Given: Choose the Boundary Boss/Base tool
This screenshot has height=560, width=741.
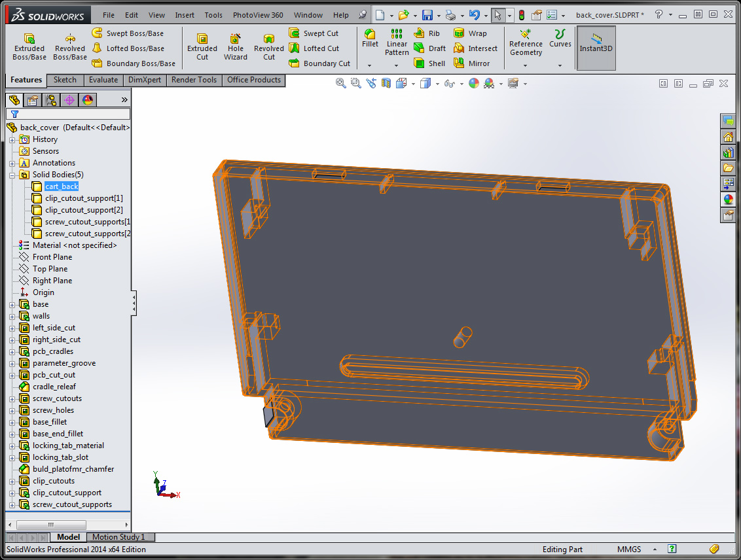Looking at the screenshot, I should (x=134, y=63).
